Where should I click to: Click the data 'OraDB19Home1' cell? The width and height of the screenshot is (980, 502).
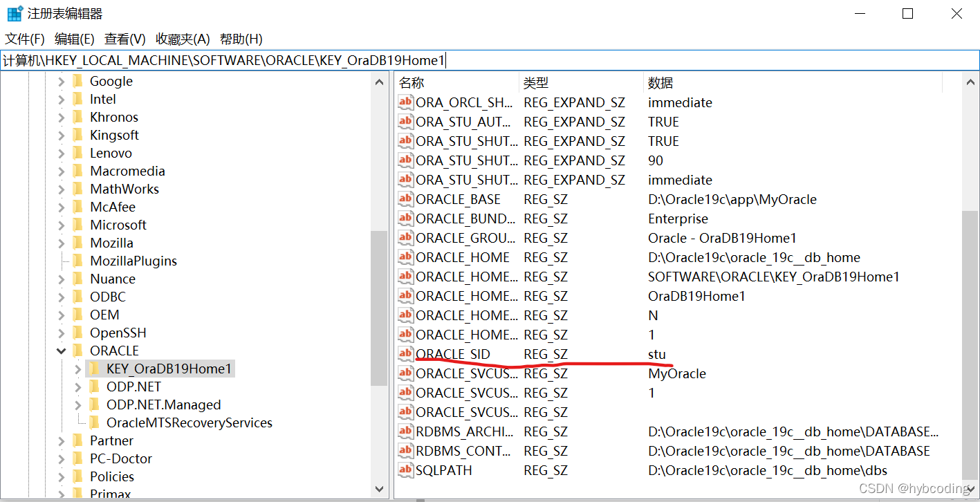(x=696, y=296)
